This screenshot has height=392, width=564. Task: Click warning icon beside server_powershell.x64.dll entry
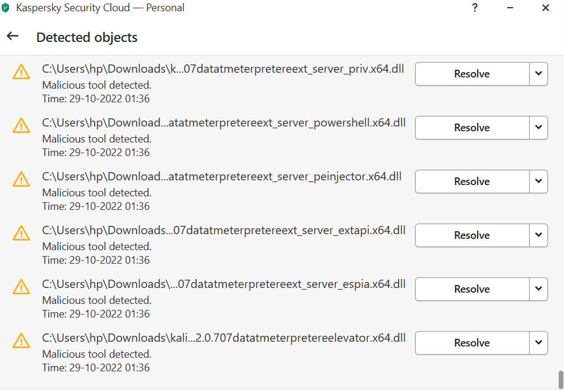point(21,125)
